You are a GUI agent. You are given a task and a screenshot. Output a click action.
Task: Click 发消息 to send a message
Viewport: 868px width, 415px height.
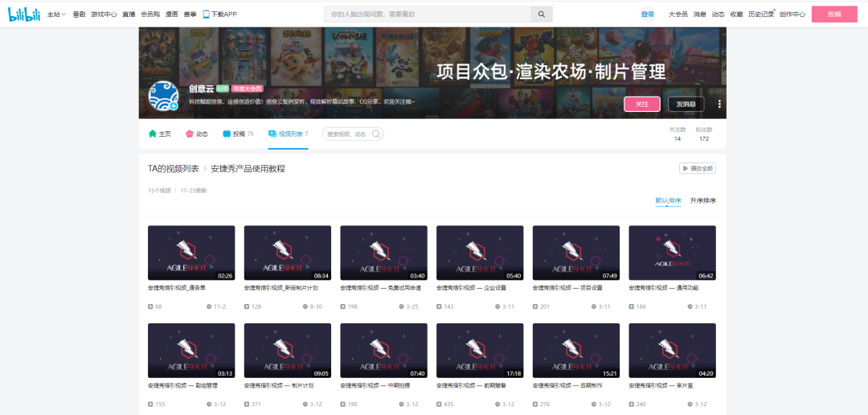(686, 104)
